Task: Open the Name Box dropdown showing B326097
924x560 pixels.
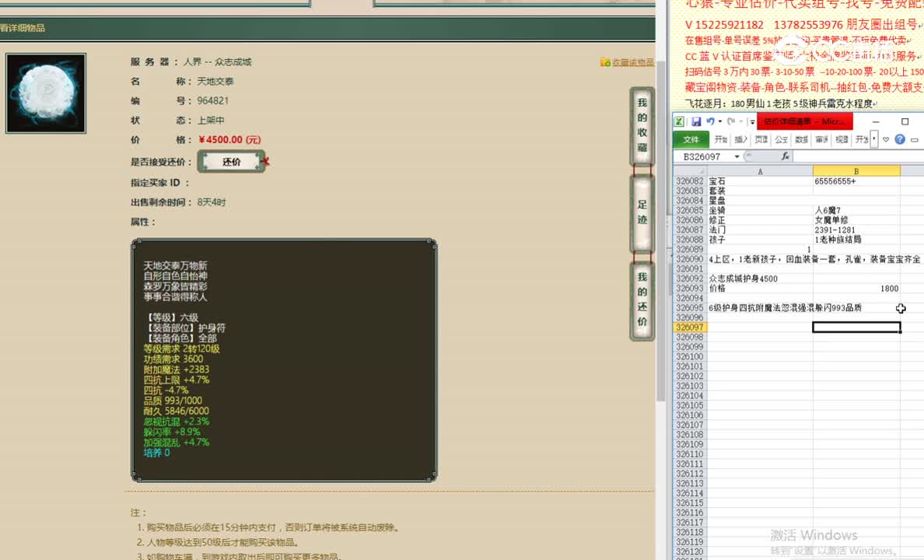Action: click(x=736, y=156)
